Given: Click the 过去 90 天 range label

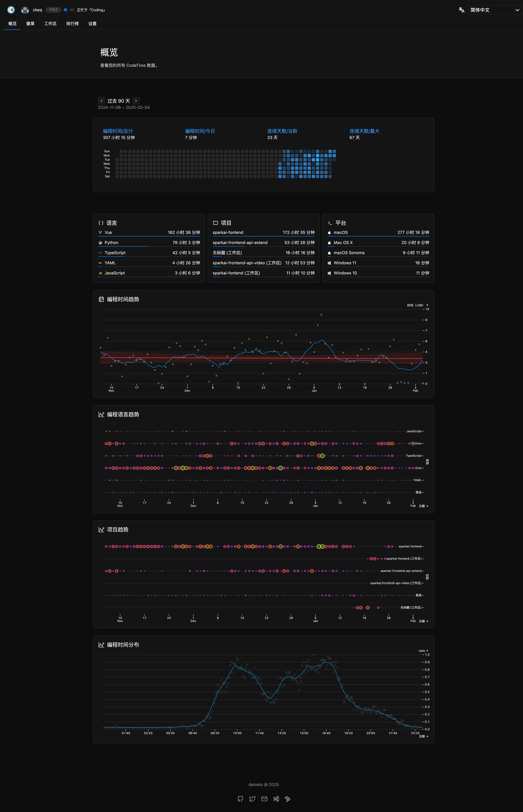Looking at the screenshot, I should (119, 101).
